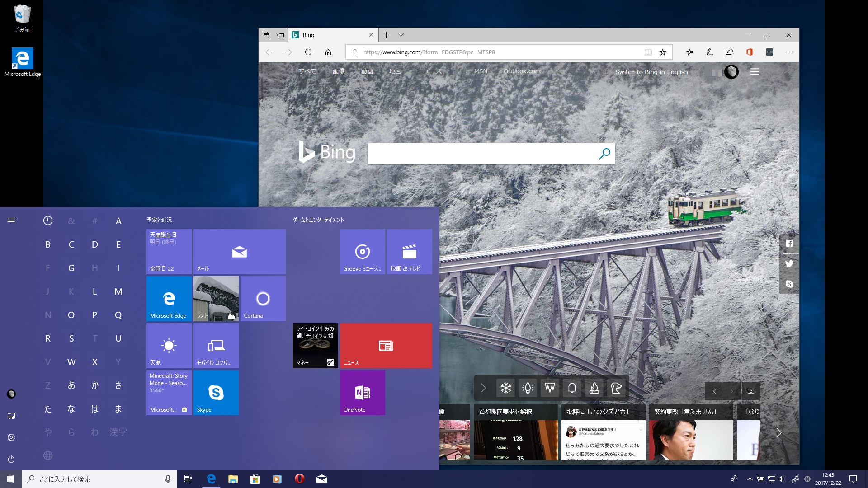The image size is (868, 488).
Task: Expand Start menu hamburger button
Action: [x=11, y=220]
